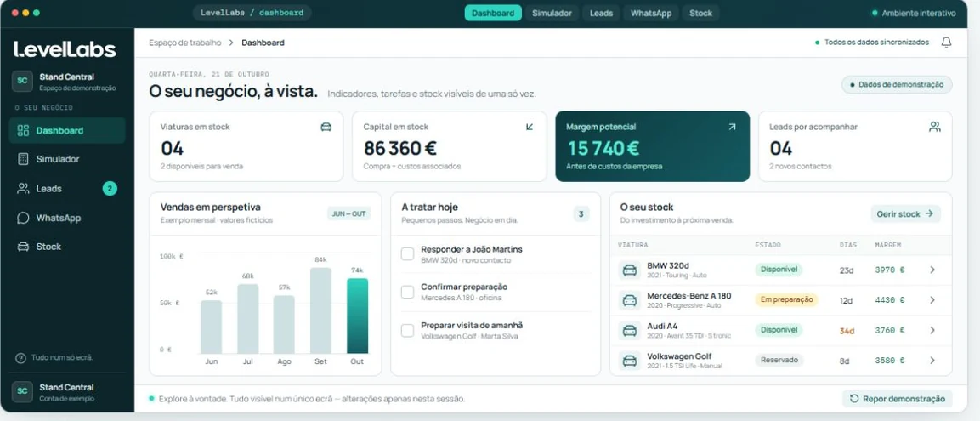Open the BMW 320d row chevron
This screenshot has height=421, width=980.
pyautogui.click(x=932, y=270)
